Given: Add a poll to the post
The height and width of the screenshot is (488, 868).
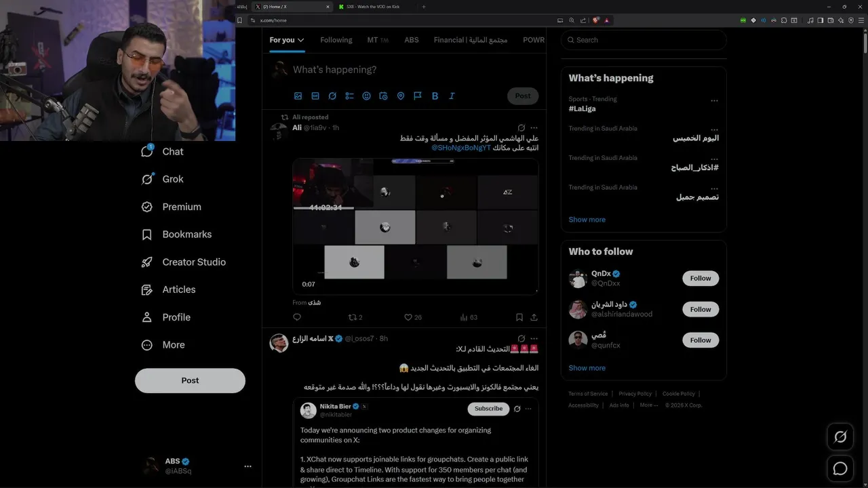Looking at the screenshot, I should 349,96.
